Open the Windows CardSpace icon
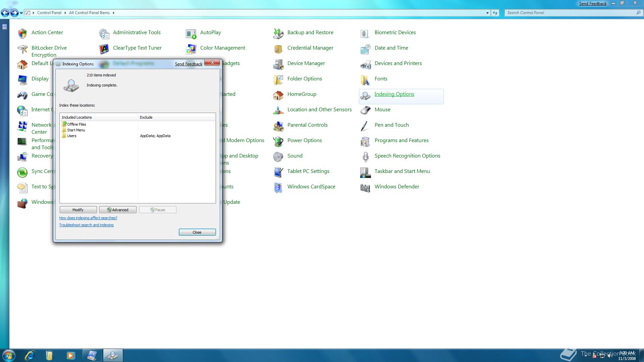This screenshot has width=644, height=362. point(278,188)
